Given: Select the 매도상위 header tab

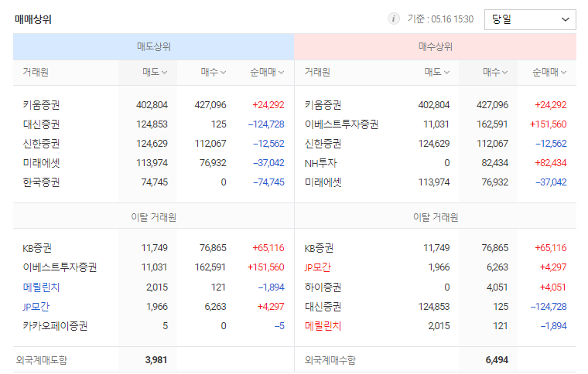Looking at the screenshot, I should [154, 47].
